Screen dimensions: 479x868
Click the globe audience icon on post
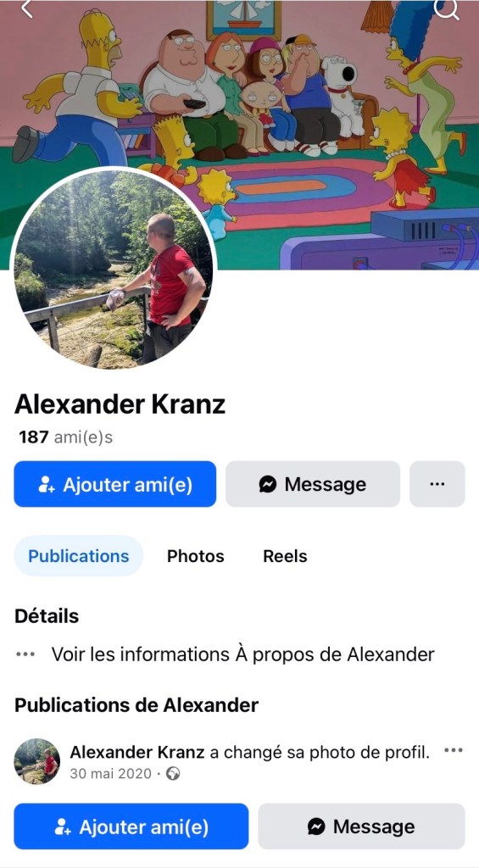pos(173,774)
